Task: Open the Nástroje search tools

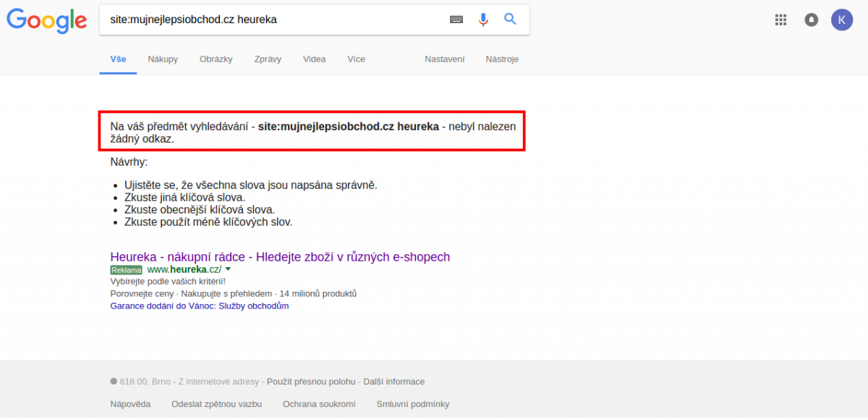Action: pyautogui.click(x=502, y=59)
